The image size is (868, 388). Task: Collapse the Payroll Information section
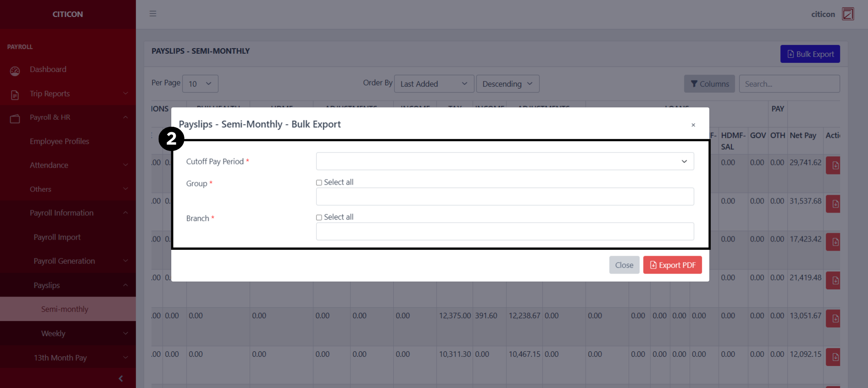[x=68, y=213]
